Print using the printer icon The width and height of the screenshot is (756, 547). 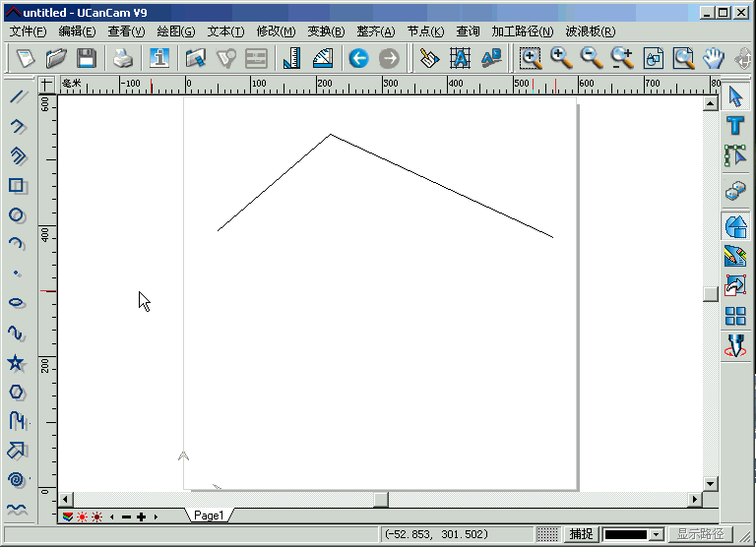coord(123,58)
